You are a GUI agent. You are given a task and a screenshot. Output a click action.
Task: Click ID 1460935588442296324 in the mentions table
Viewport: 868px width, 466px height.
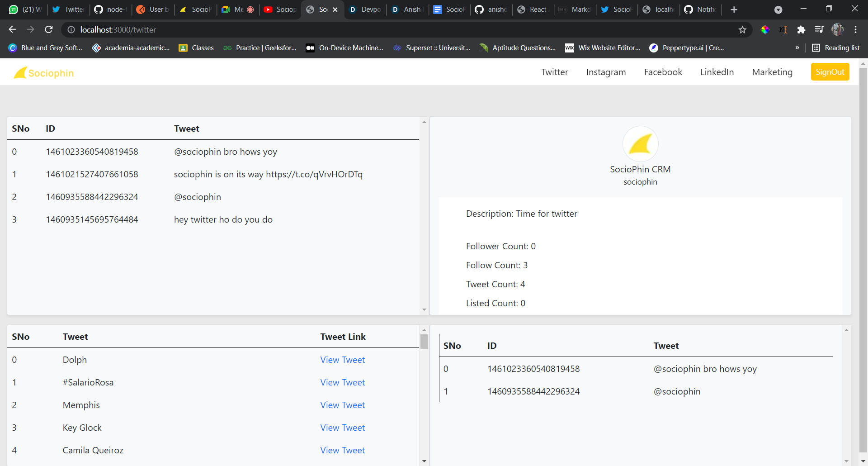click(x=533, y=391)
